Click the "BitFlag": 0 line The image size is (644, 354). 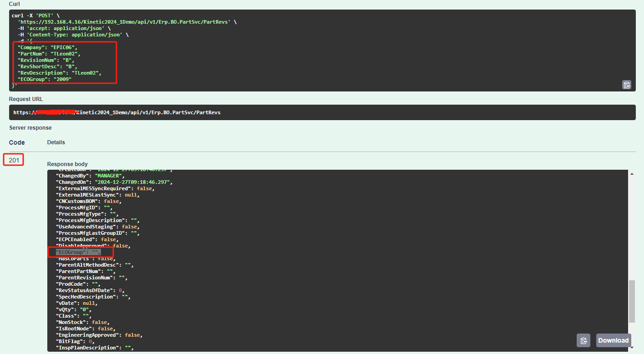click(75, 341)
